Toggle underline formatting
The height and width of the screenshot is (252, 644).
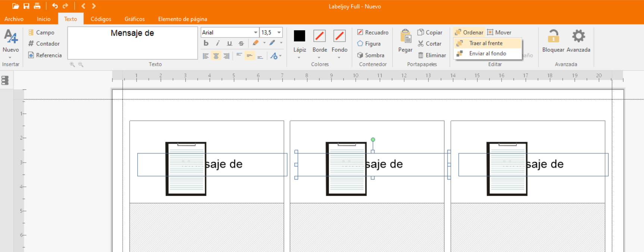(x=229, y=43)
